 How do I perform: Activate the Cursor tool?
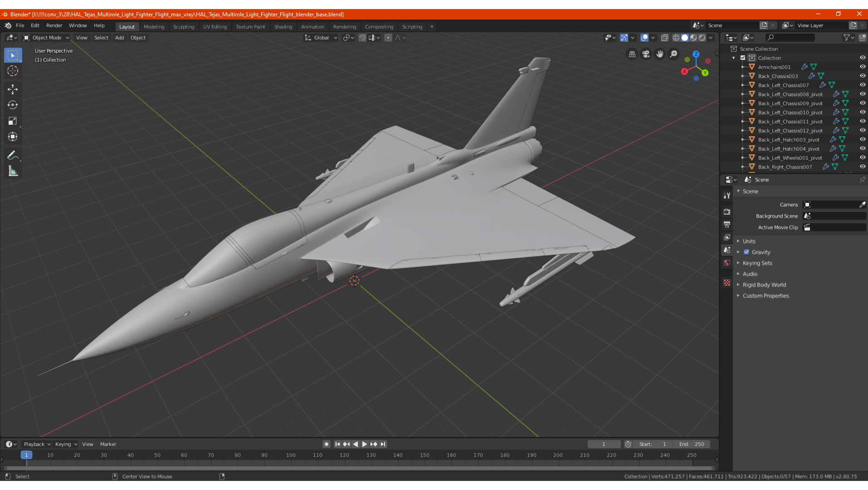[13, 71]
